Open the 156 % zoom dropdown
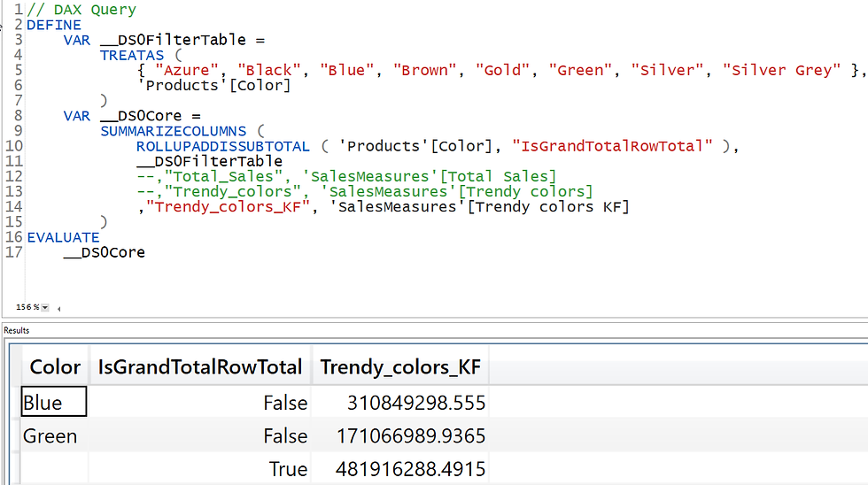This screenshot has width=868, height=485. (x=45, y=307)
